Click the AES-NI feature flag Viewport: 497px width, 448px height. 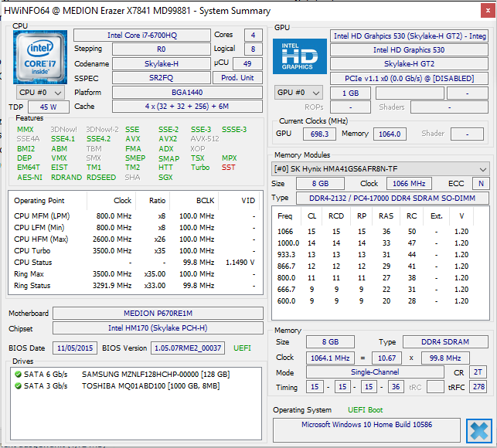pos(29,177)
